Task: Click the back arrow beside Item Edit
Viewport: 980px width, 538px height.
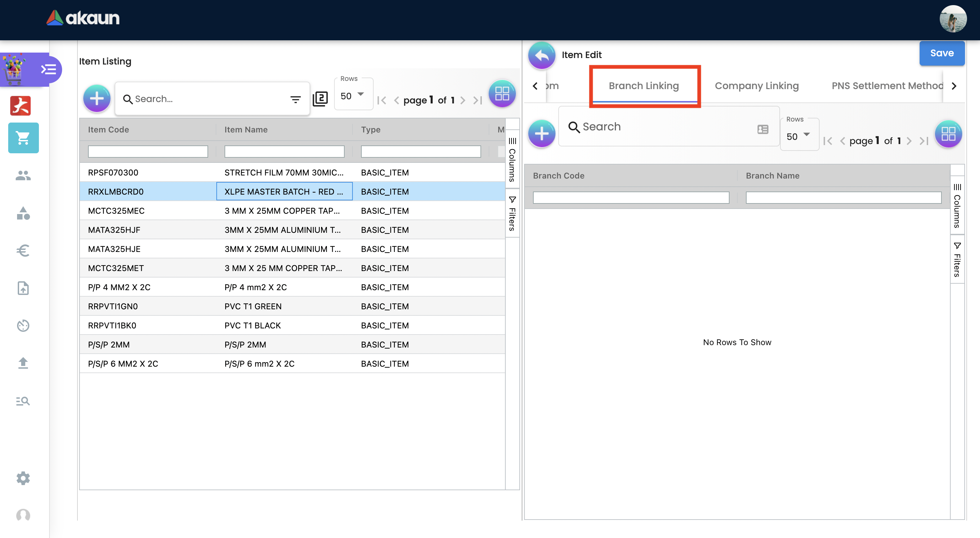Action: point(542,55)
